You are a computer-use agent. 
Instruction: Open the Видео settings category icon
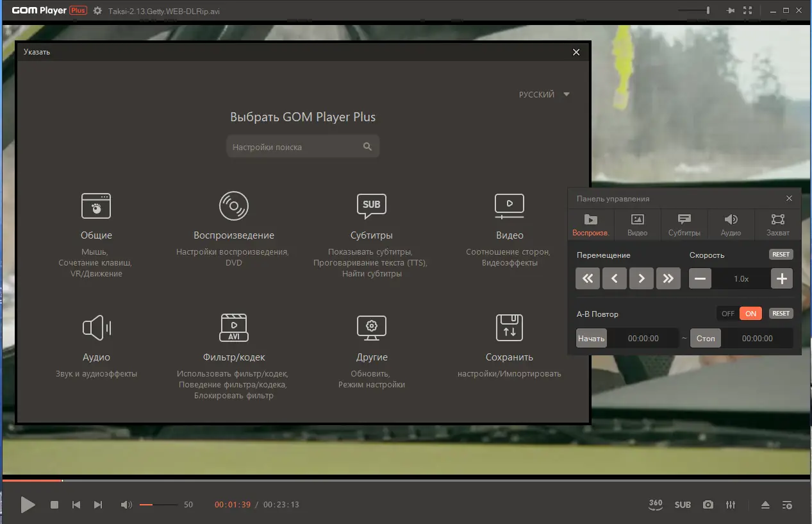510,206
